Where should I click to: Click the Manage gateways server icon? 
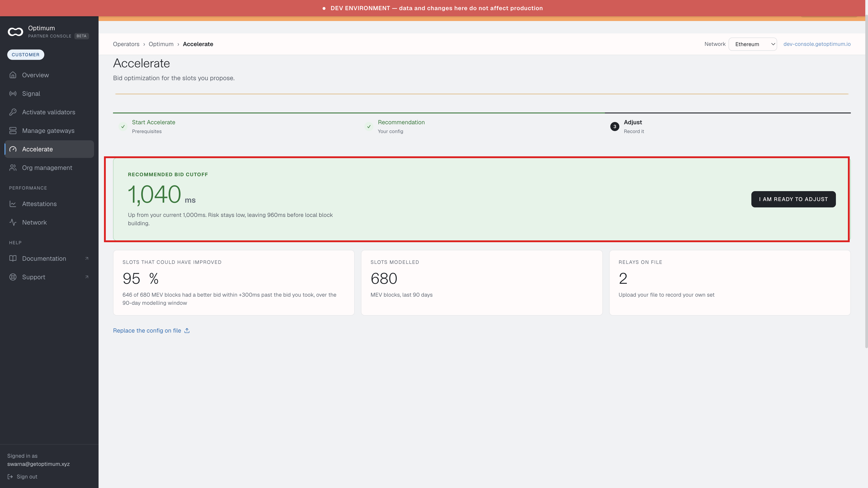13,130
